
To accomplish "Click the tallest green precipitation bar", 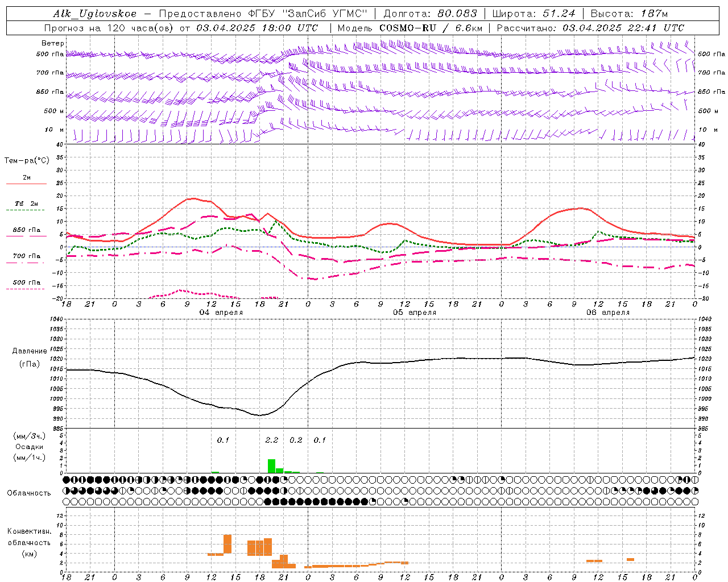I will coord(271,466).
